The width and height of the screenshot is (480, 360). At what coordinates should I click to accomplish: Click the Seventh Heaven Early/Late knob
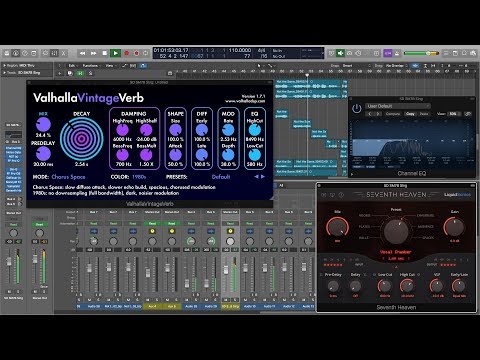click(x=459, y=286)
